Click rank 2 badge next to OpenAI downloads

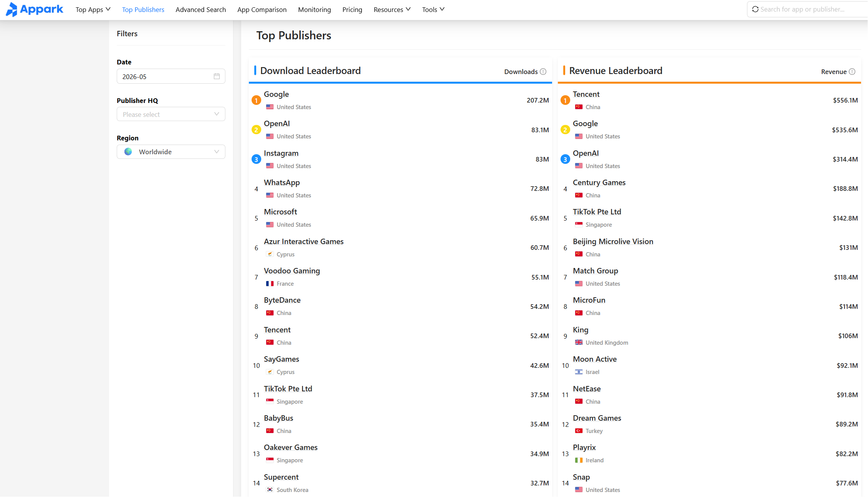[256, 130]
